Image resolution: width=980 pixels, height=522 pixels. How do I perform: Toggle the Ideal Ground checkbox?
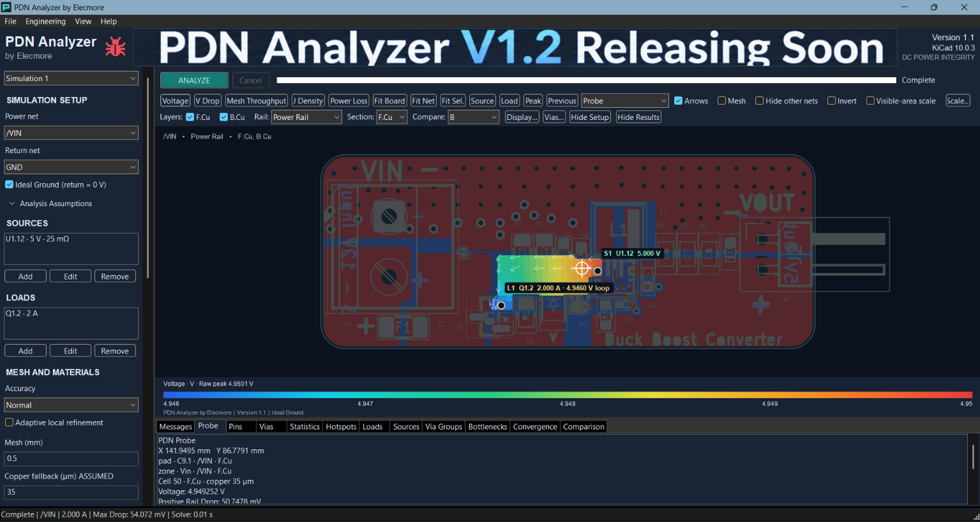coord(10,184)
